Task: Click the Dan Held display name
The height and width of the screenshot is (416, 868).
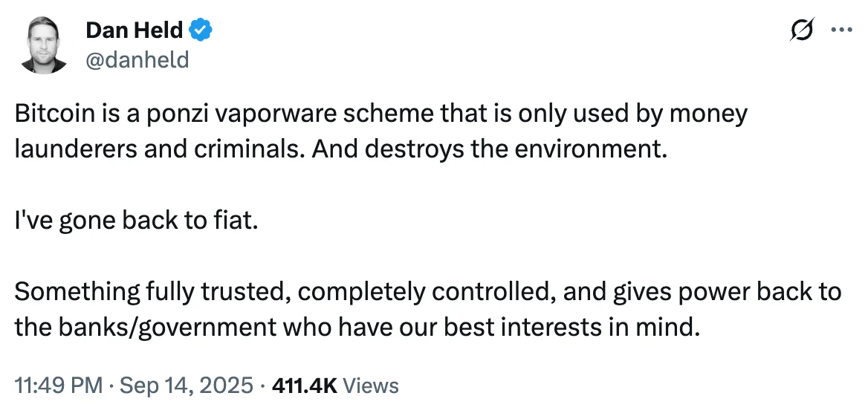Action: pos(135,30)
